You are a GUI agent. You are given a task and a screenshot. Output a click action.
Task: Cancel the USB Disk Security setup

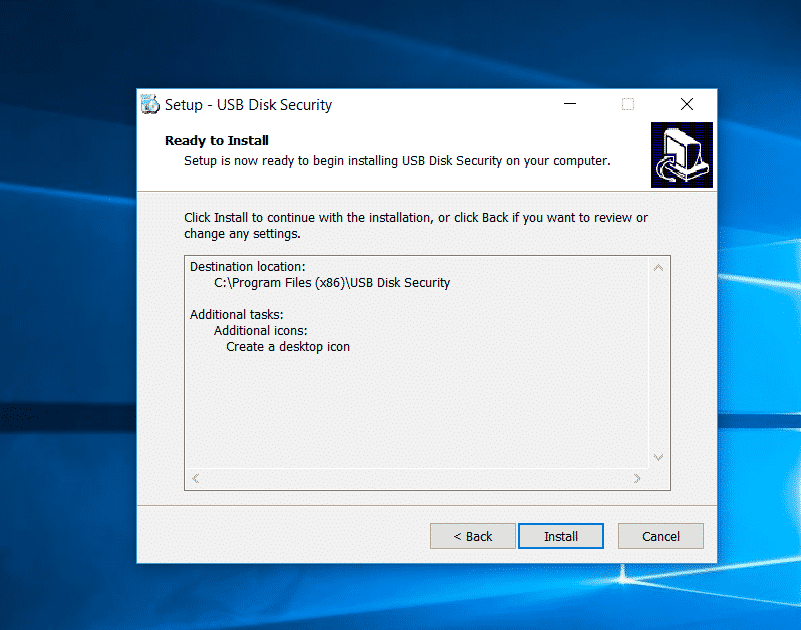tap(661, 536)
